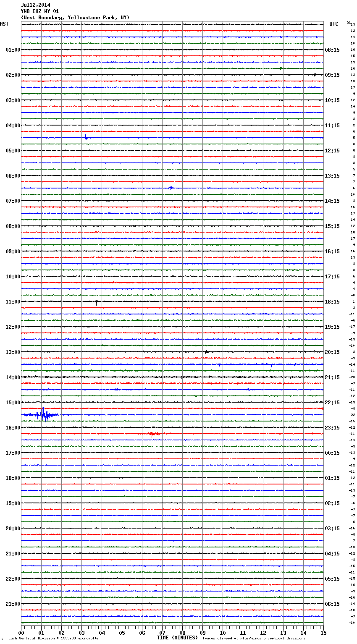Viewport: 357px width, 644px height.
Task: Select the 03:00 MST row label
Action: click(13, 100)
